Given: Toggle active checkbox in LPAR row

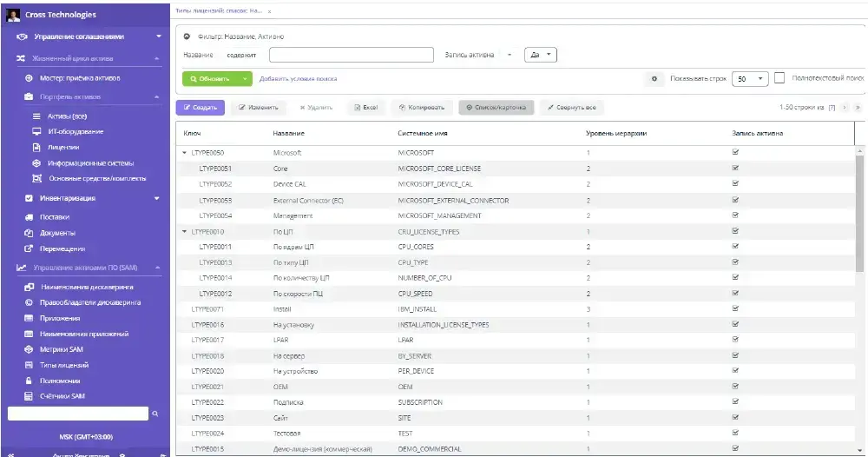Looking at the screenshot, I should coord(736,340).
